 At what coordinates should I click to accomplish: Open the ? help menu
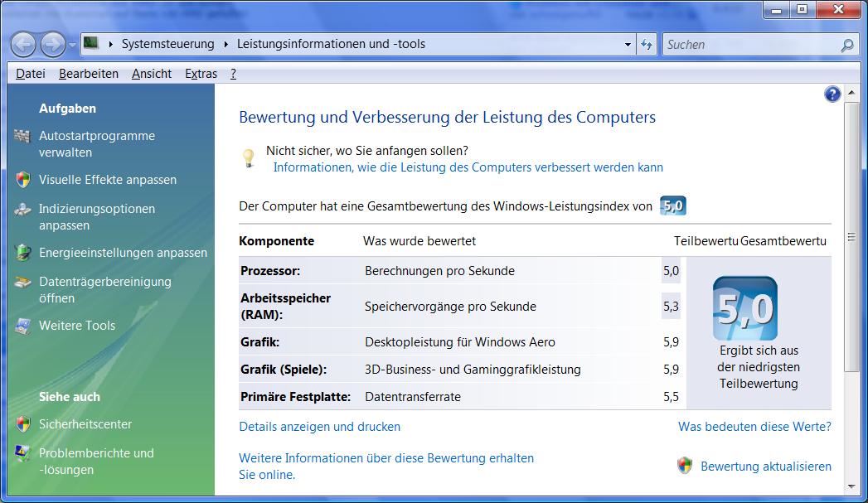click(233, 74)
